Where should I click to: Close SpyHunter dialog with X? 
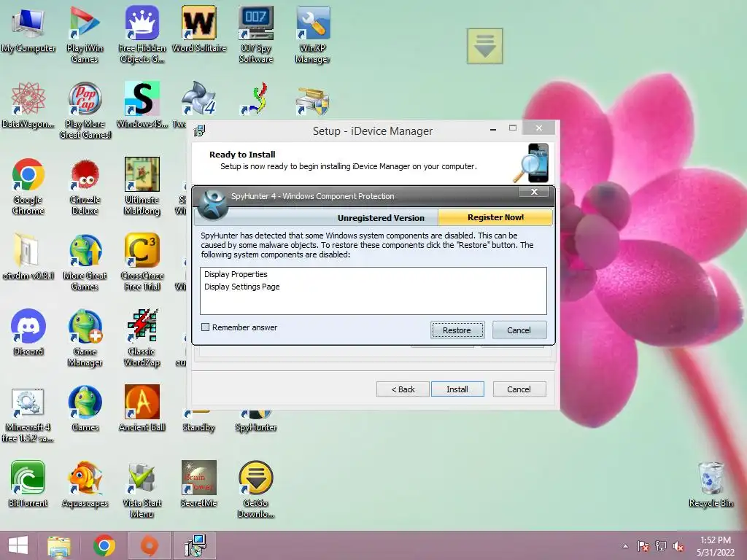click(x=535, y=192)
